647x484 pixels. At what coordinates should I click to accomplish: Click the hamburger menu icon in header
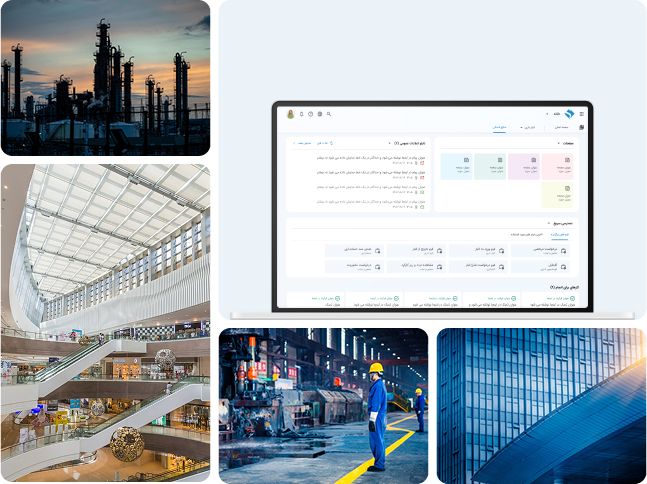click(582, 114)
